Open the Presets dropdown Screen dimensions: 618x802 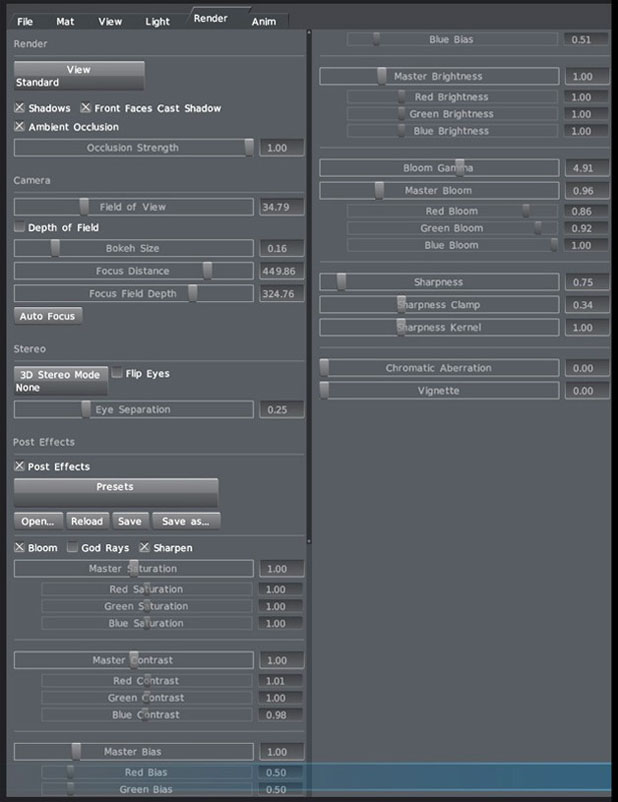[115, 492]
